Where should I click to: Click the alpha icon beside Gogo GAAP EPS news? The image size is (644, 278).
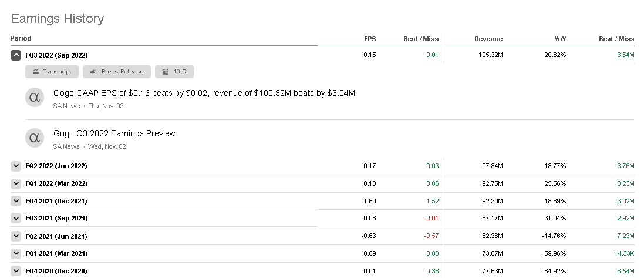(x=35, y=97)
